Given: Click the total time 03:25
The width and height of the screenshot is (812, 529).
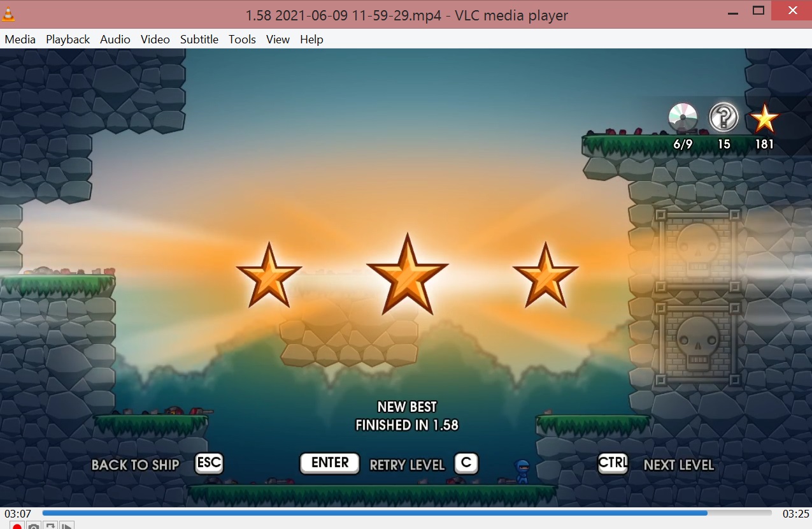Looking at the screenshot, I should 795,514.
